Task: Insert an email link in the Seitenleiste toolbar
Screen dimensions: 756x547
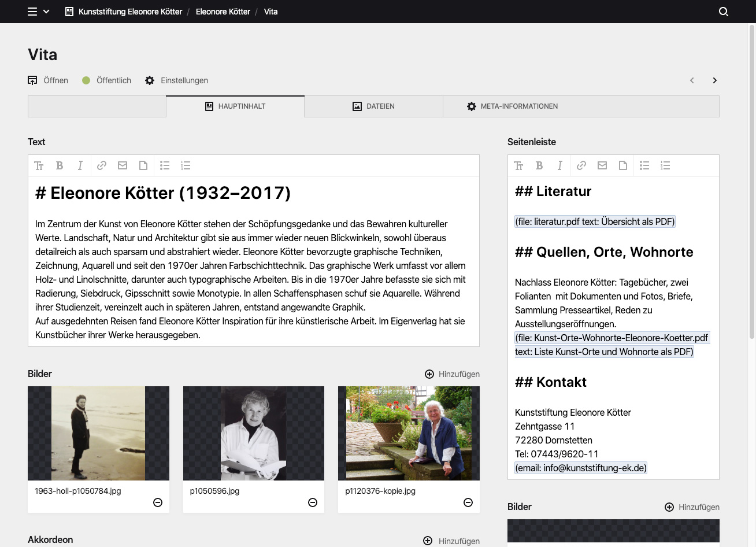Action: (602, 165)
